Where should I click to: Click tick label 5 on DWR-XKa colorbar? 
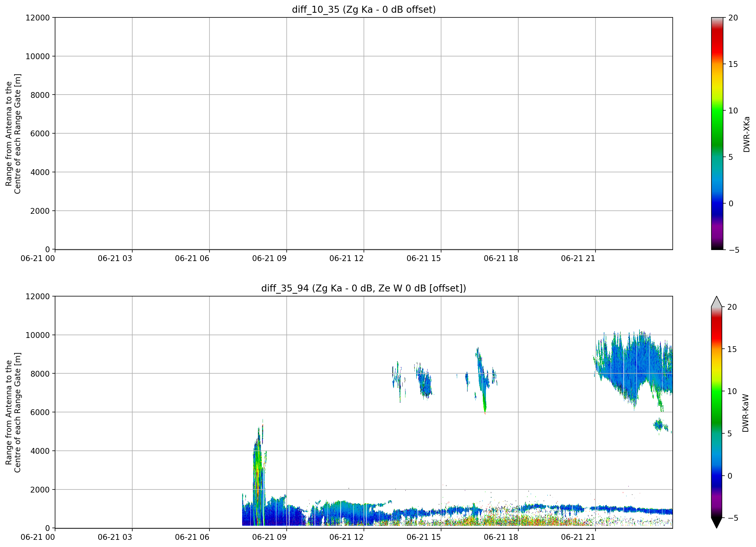point(731,157)
